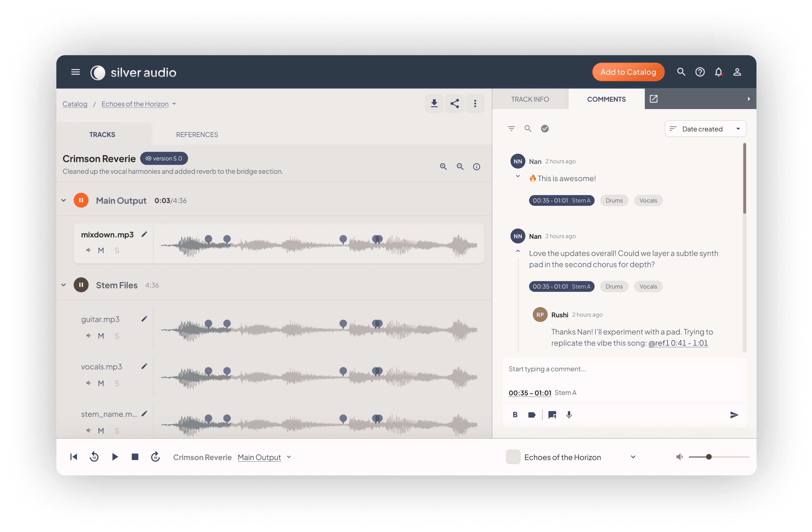Toggle mute speaker in player bar
The image size is (812, 532).
tap(679, 457)
